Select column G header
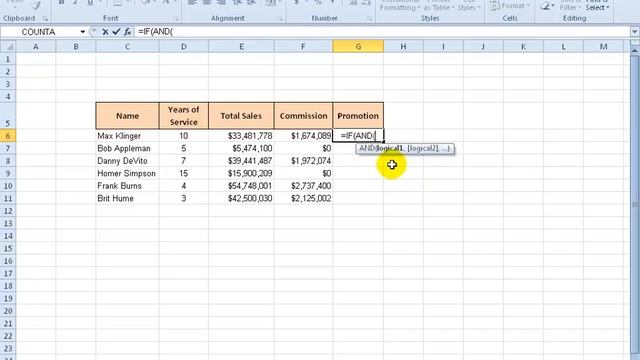Screen dimensions: 640x360 click(358, 47)
